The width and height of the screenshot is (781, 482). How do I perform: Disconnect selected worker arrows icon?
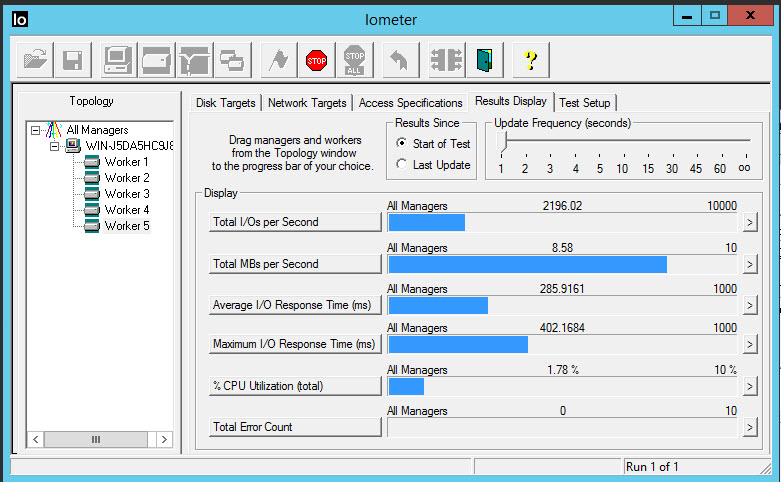click(x=446, y=60)
